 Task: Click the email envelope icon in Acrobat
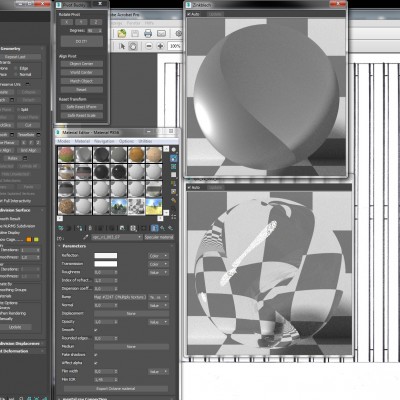(161, 33)
